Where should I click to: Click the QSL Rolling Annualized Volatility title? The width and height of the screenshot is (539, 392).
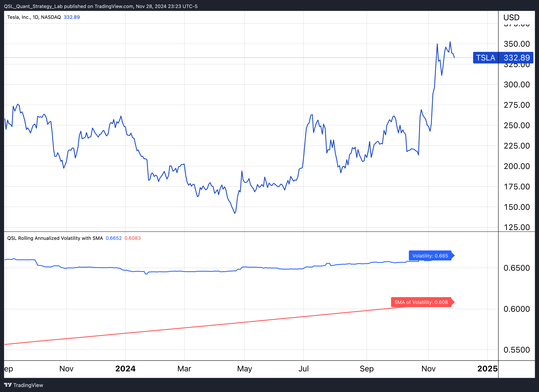pos(55,238)
